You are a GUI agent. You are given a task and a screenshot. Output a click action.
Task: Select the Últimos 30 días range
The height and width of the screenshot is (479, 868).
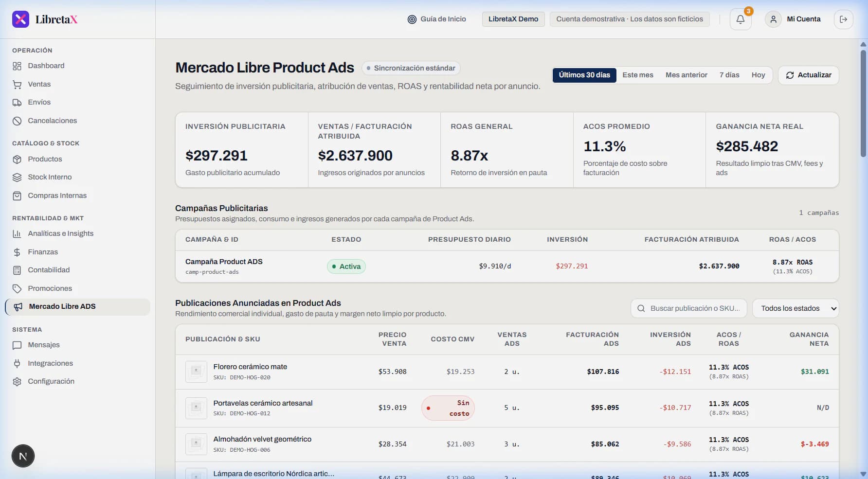pos(584,75)
